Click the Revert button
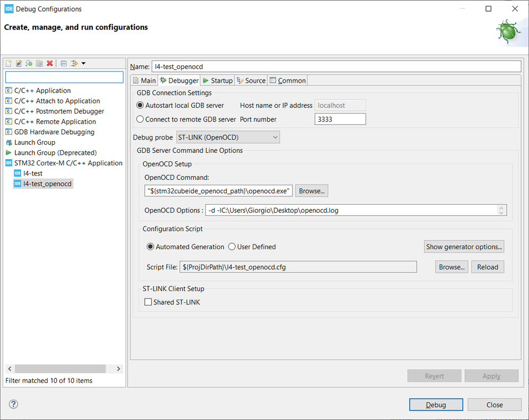 (434, 376)
